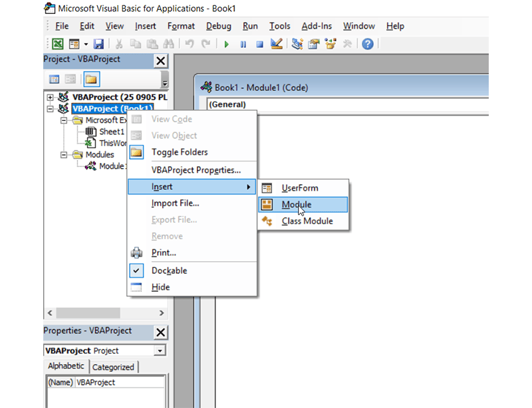Select VBAProject (Book1) in the tree

(x=112, y=108)
